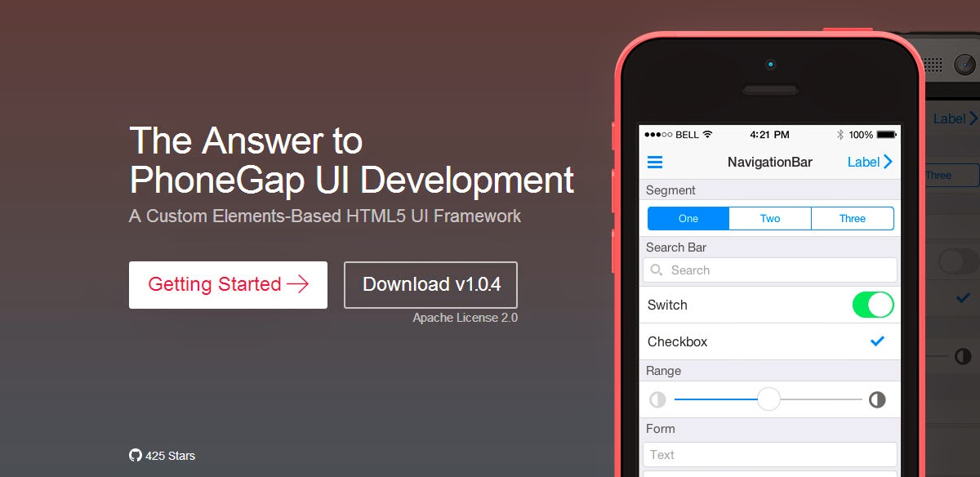Select the Three segment on the front phone
The width and height of the screenshot is (980, 477).
coord(853,219)
